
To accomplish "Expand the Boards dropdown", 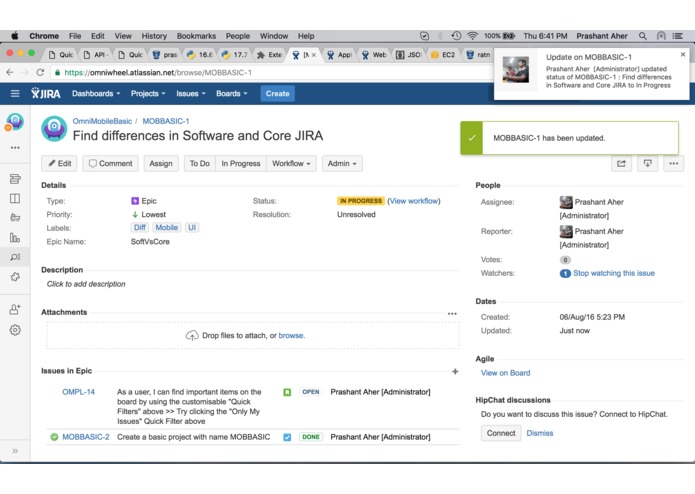I will pos(231,93).
